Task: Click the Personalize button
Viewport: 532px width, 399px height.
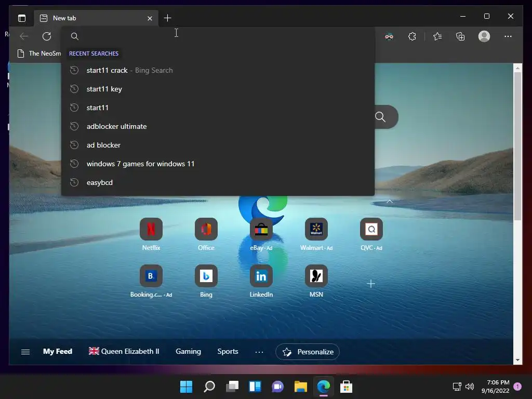Action: 308,352
